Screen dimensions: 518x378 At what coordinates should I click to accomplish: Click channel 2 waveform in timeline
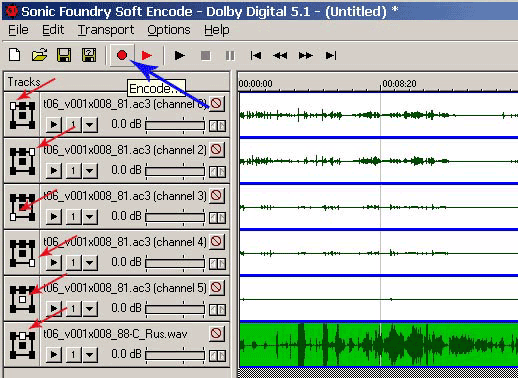pos(379,161)
